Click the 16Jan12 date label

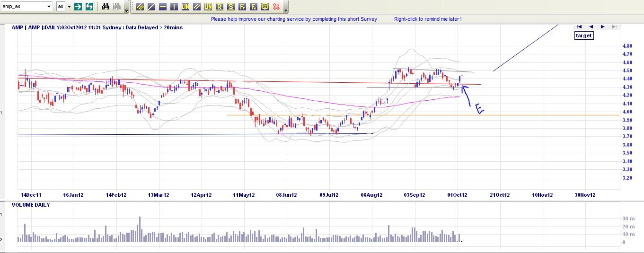click(x=73, y=195)
